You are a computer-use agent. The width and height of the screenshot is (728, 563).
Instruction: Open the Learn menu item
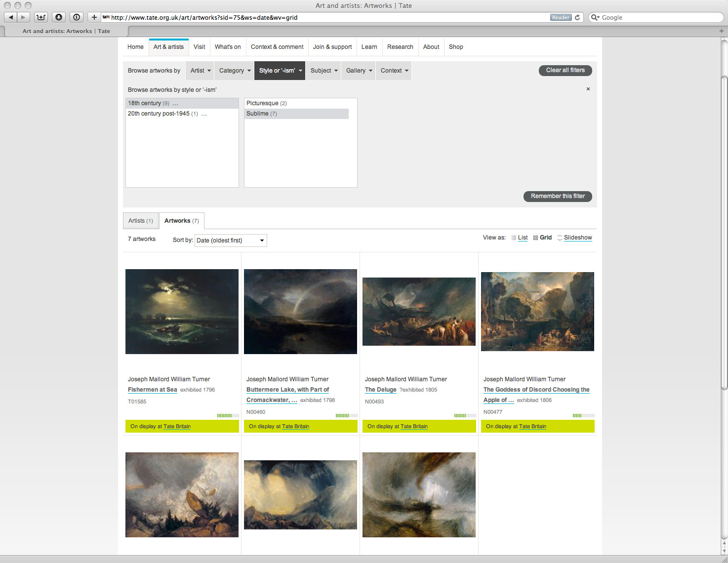pyautogui.click(x=369, y=47)
